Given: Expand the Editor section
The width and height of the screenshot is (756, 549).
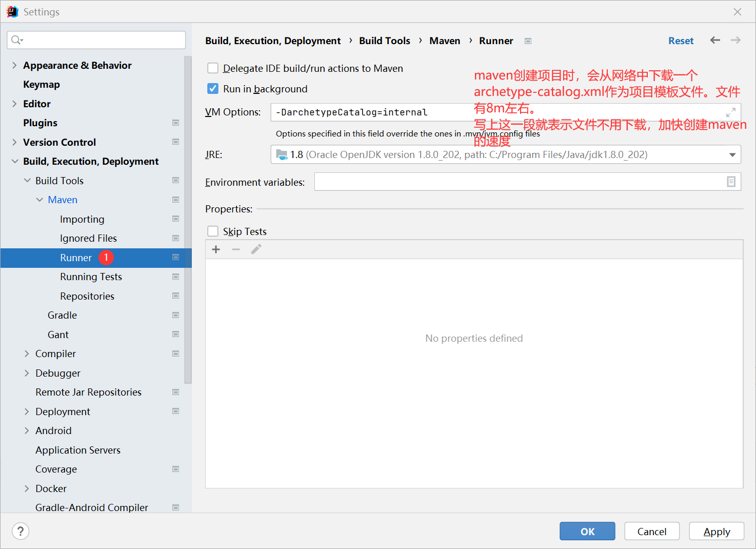Looking at the screenshot, I should point(14,104).
